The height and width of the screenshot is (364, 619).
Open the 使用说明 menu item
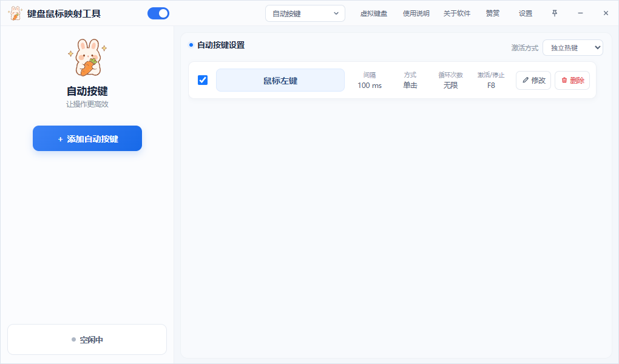[x=416, y=13]
